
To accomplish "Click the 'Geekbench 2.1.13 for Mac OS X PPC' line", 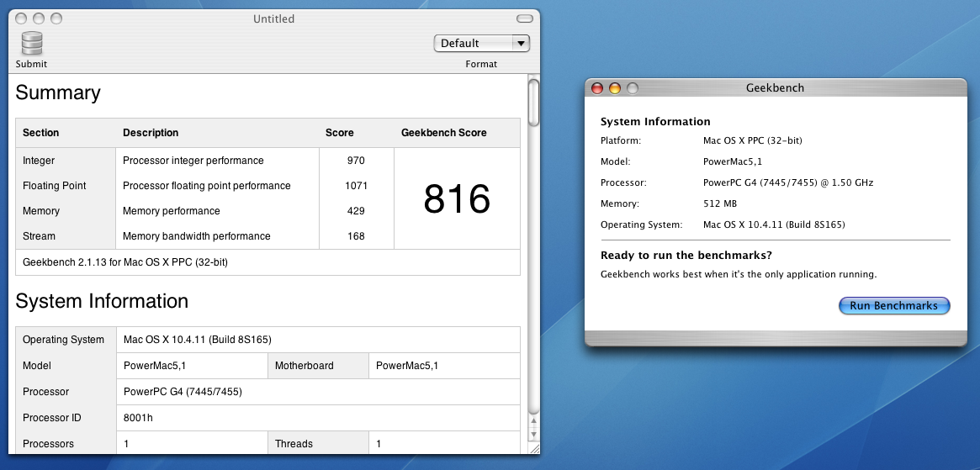I will pyautogui.click(x=125, y=262).
